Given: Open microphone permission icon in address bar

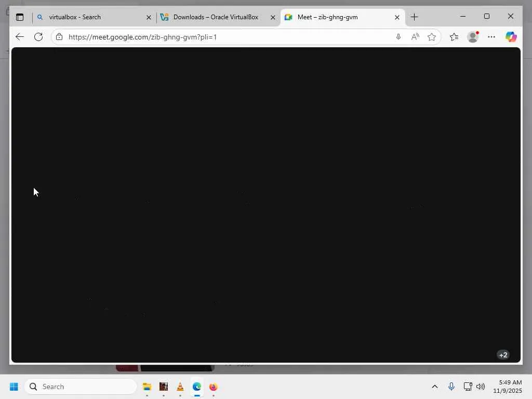Looking at the screenshot, I should (398, 37).
